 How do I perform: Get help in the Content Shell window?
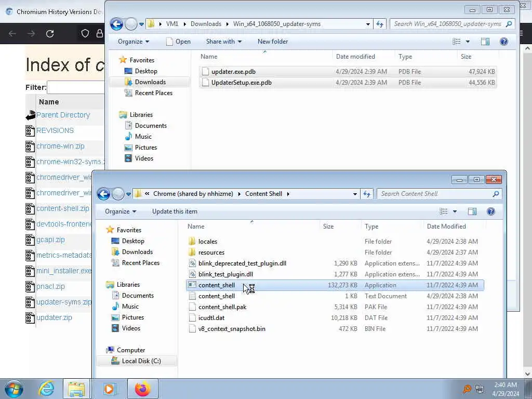point(490,211)
